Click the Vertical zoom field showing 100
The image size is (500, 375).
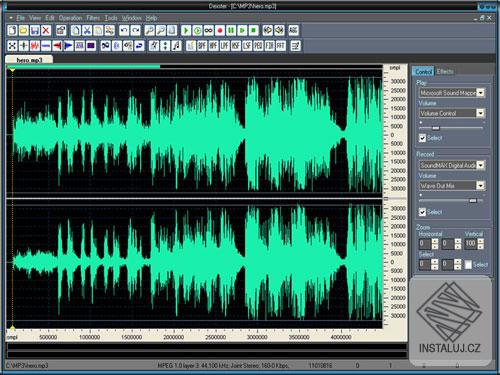click(x=471, y=244)
